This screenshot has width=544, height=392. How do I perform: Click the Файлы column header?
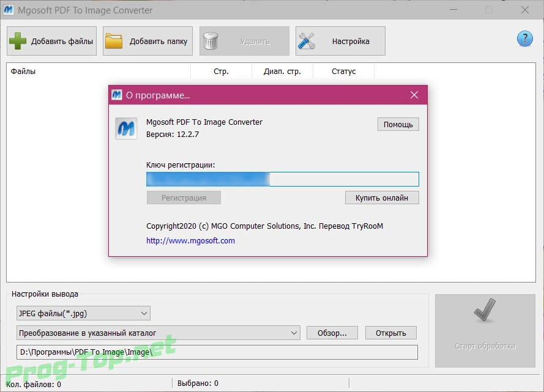[99, 72]
